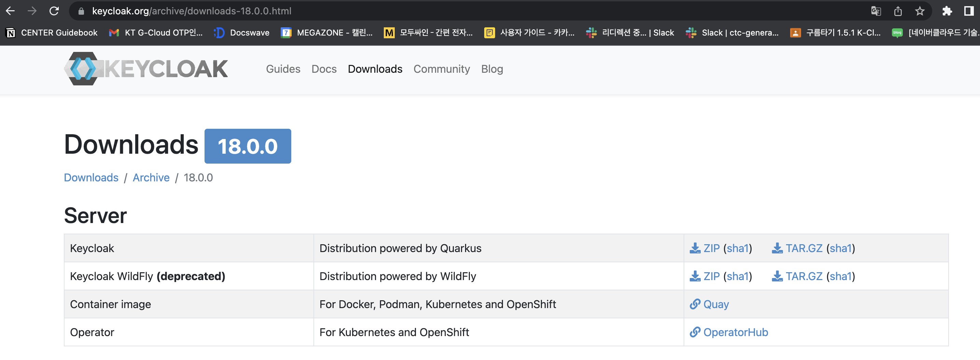980x360 pixels.
Task: Open KT G-Cloud OTP Gmail bookmark
Action: [x=156, y=33]
